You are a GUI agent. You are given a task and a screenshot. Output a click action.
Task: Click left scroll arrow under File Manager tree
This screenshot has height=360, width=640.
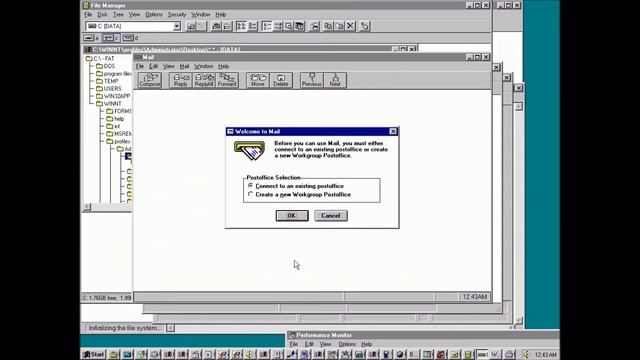click(87, 207)
